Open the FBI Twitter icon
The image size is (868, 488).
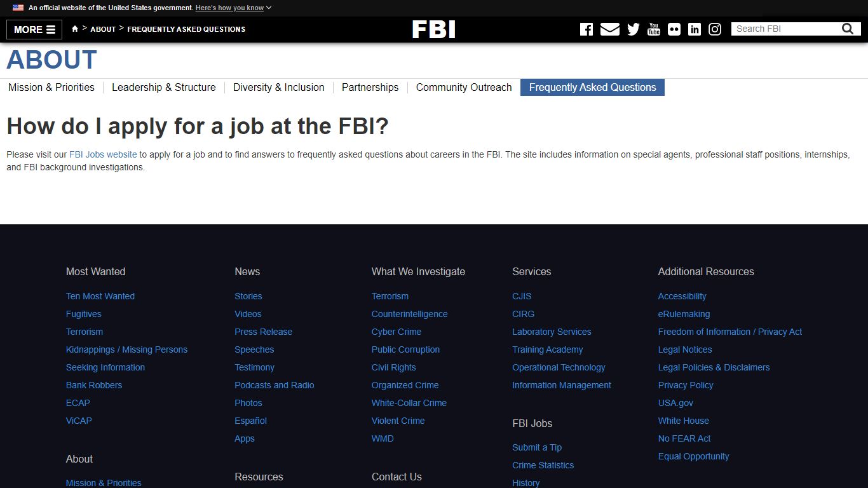pos(634,29)
